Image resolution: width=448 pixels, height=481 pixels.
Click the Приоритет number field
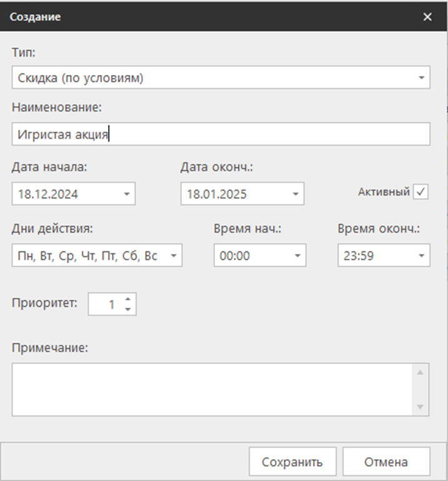104,305
